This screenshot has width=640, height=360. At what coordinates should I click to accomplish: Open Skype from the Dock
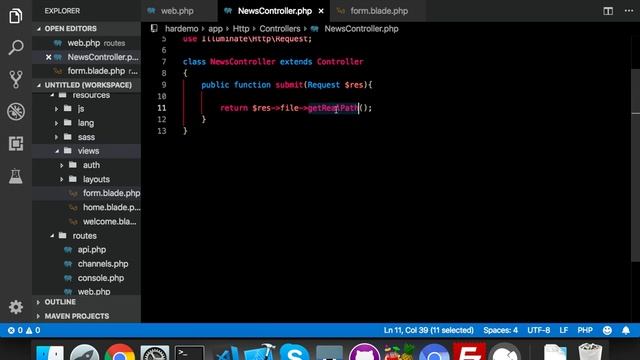click(x=294, y=353)
